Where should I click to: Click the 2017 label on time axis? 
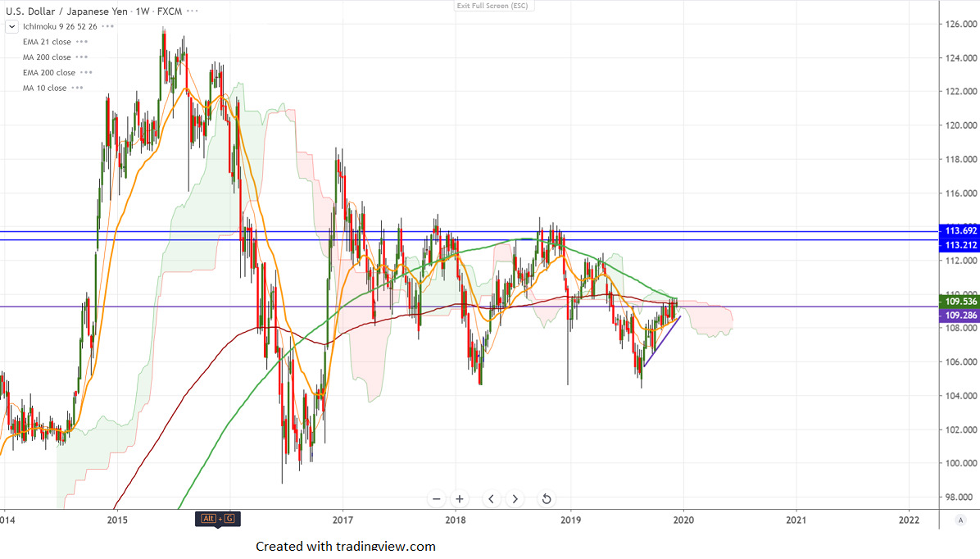click(343, 520)
